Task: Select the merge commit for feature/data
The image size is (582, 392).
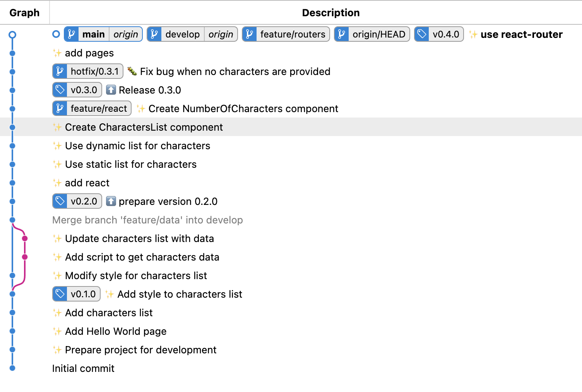Action: (147, 220)
